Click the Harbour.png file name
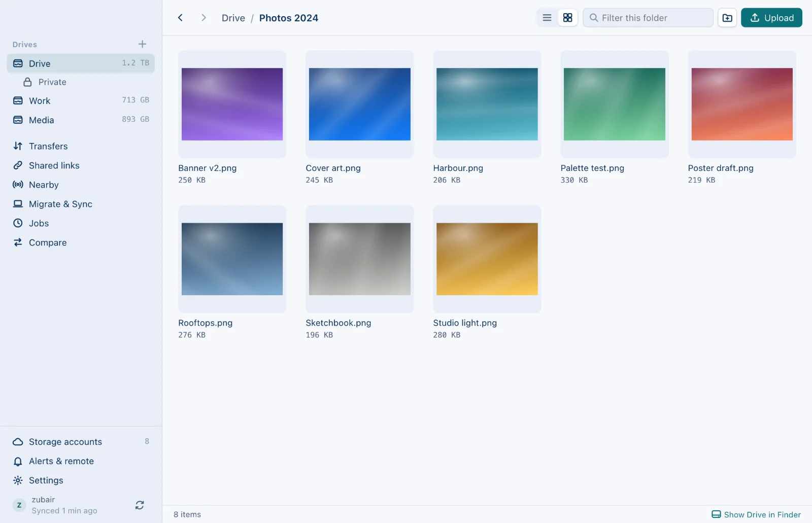Viewport: 812px width, 523px height. coord(458,168)
